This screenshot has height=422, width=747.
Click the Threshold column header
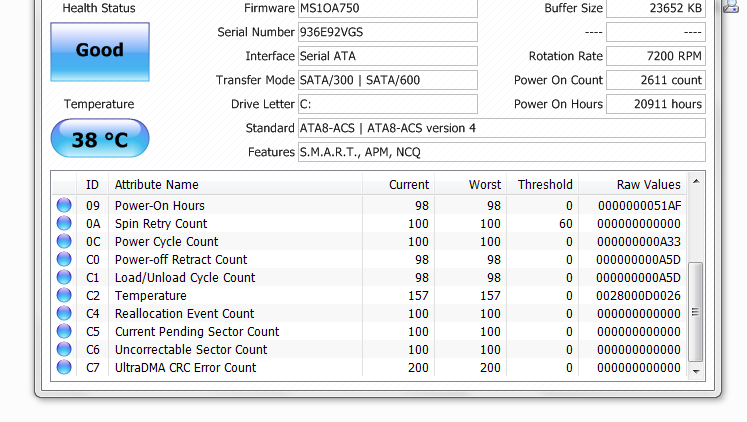coord(542,184)
